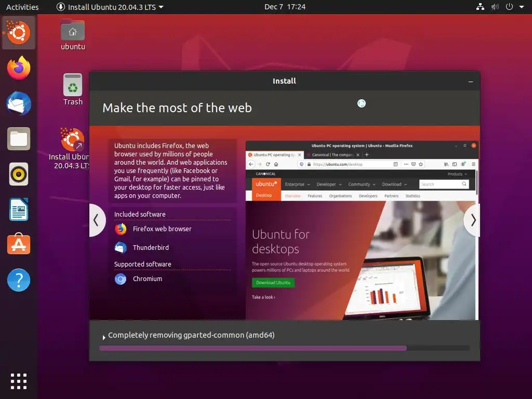Image resolution: width=532 pixels, height=399 pixels.
Task: Click the Firefox web browser icon in slideshow
Action: pyautogui.click(x=121, y=229)
